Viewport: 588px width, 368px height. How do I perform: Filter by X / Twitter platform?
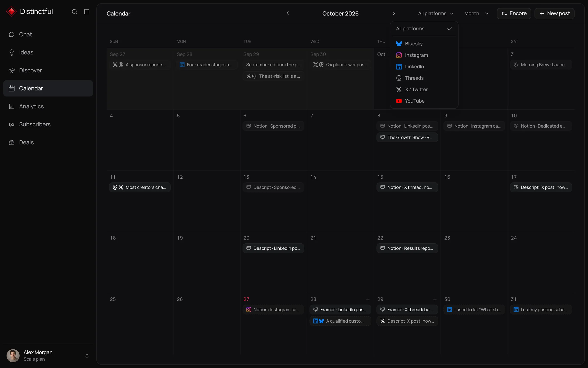tap(424, 90)
